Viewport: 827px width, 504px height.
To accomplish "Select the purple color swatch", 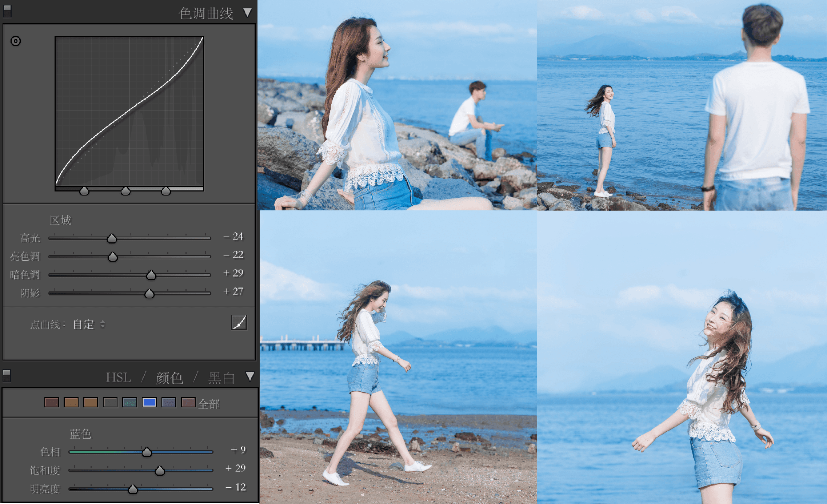I will [169, 402].
